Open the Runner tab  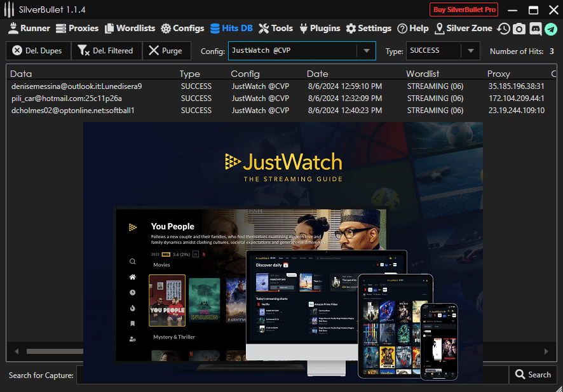tap(29, 29)
